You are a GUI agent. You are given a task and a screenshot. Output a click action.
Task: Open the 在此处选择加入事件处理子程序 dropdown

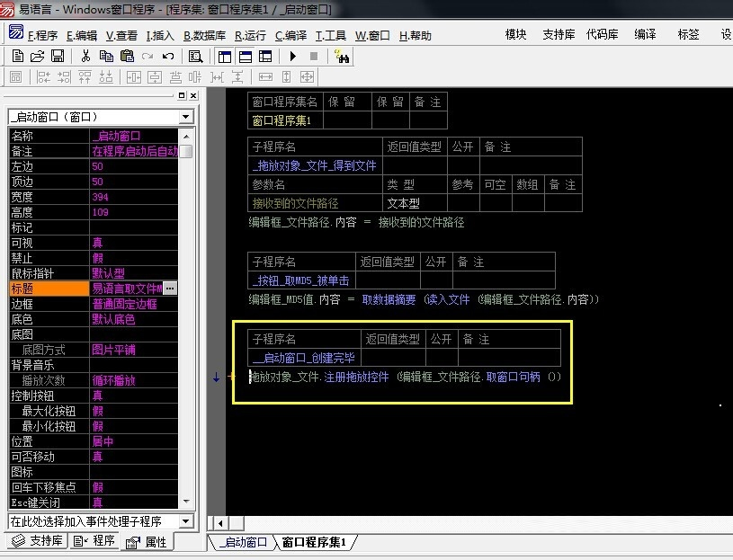pyautogui.click(x=186, y=521)
